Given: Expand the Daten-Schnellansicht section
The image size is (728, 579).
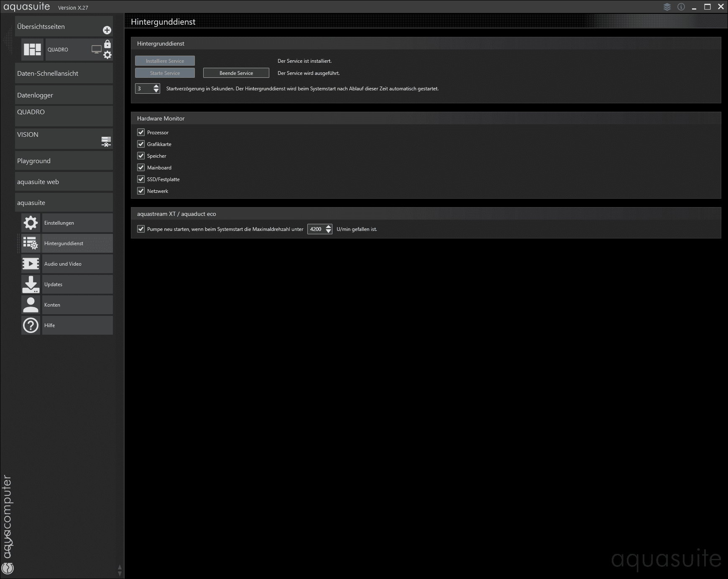Looking at the screenshot, I should click(x=64, y=73).
